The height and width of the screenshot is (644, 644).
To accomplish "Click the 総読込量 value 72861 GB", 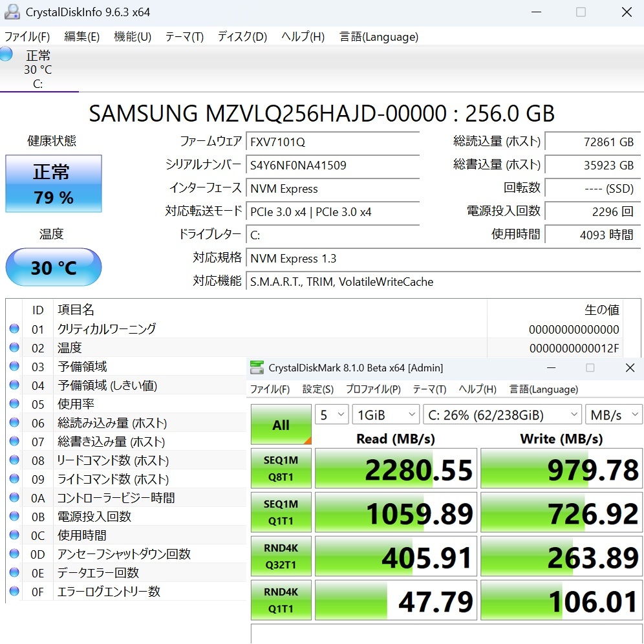I will (593, 142).
